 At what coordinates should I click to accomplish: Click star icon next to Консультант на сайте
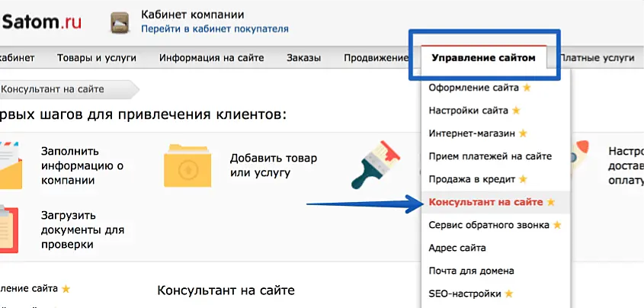pos(551,202)
